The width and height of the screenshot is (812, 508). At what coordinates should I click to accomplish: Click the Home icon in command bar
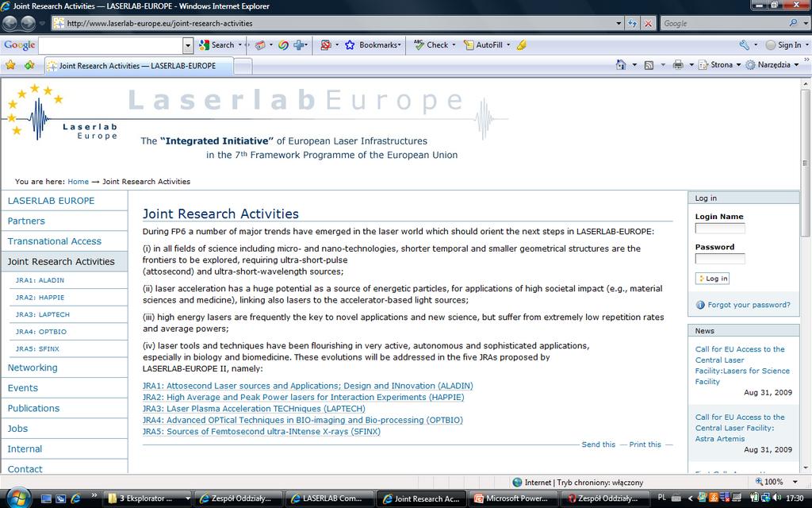click(x=621, y=65)
